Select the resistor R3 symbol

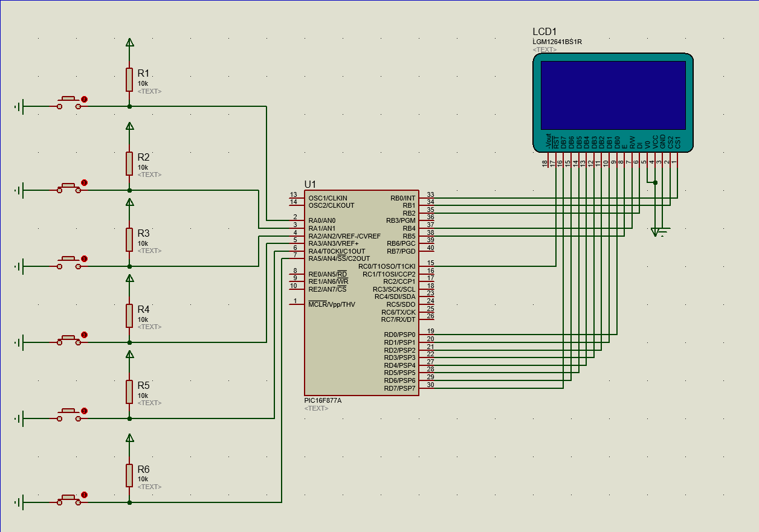coord(129,239)
